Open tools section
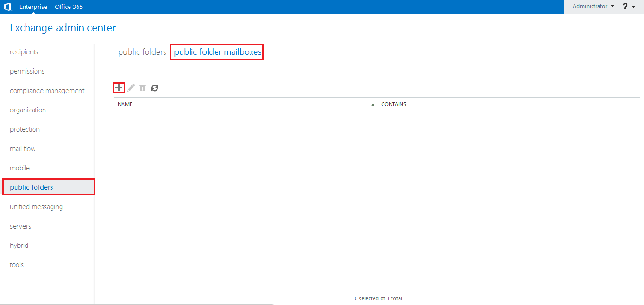This screenshot has width=644, height=305. [17, 265]
